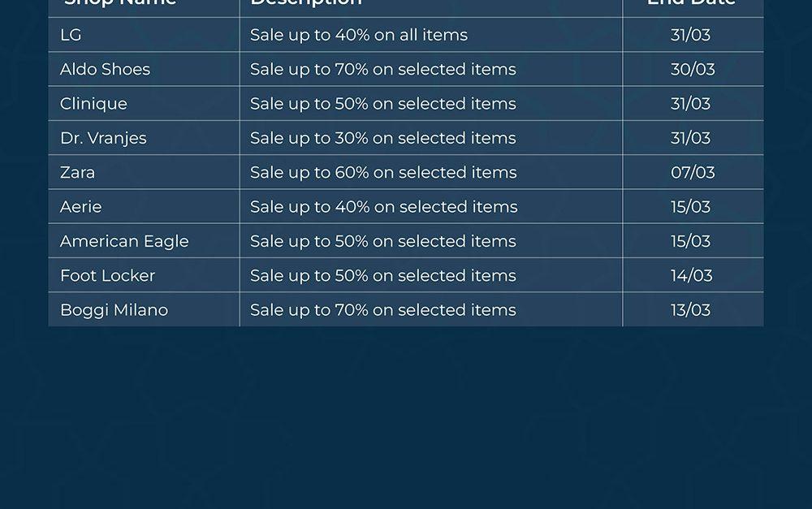Click the Clinique shop name

[x=93, y=104]
